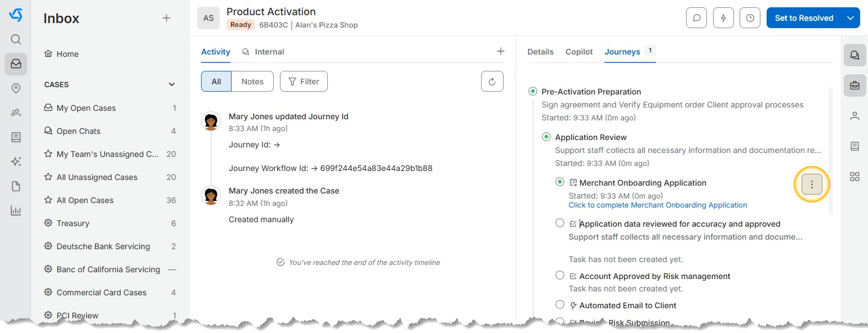This screenshot has width=868, height=333.
Task: Click the lightning bolt action button in header
Action: 723,18
